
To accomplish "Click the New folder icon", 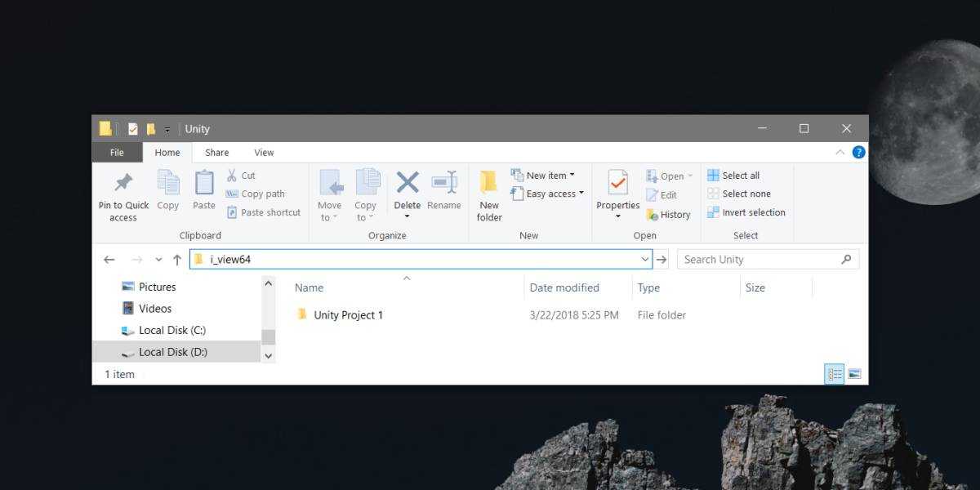I will tap(489, 182).
